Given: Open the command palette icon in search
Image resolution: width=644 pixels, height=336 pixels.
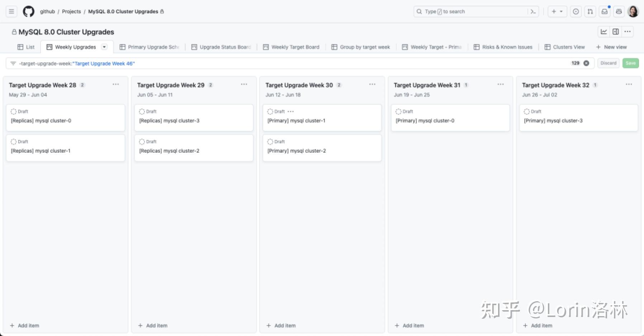Looking at the screenshot, I should tap(533, 11).
